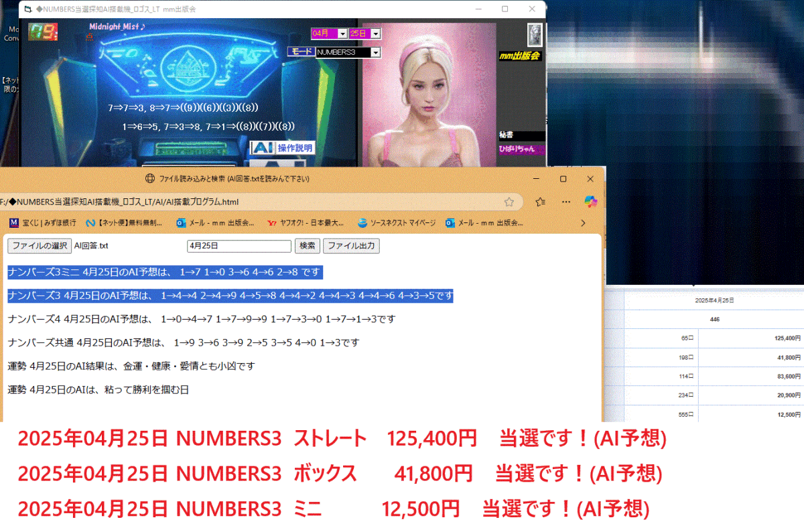Maximize the browser window

[x=563, y=179]
